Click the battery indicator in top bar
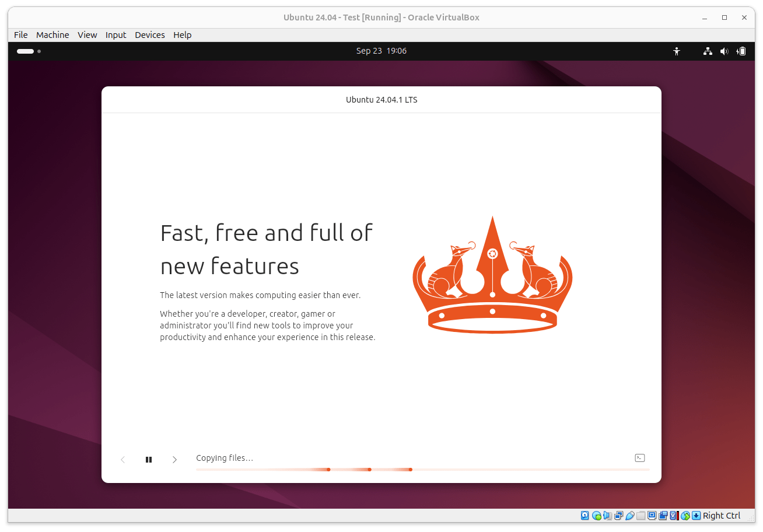The image size is (763, 532). (741, 51)
